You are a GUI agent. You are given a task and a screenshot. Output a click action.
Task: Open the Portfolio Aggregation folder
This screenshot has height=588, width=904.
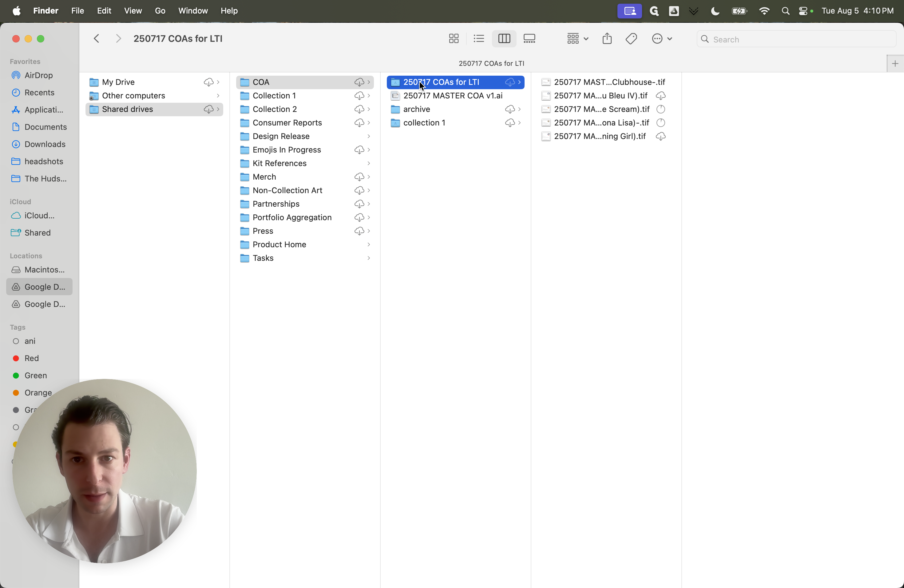point(305,217)
